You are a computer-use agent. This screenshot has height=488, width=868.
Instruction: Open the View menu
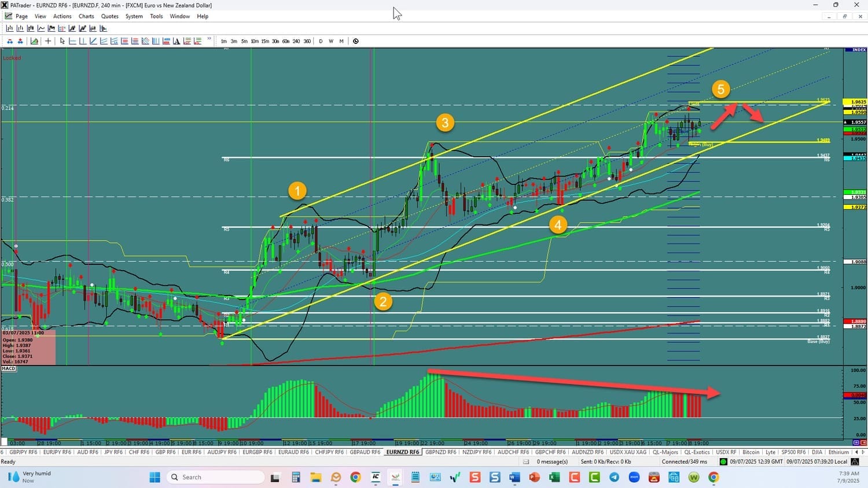(x=41, y=16)
